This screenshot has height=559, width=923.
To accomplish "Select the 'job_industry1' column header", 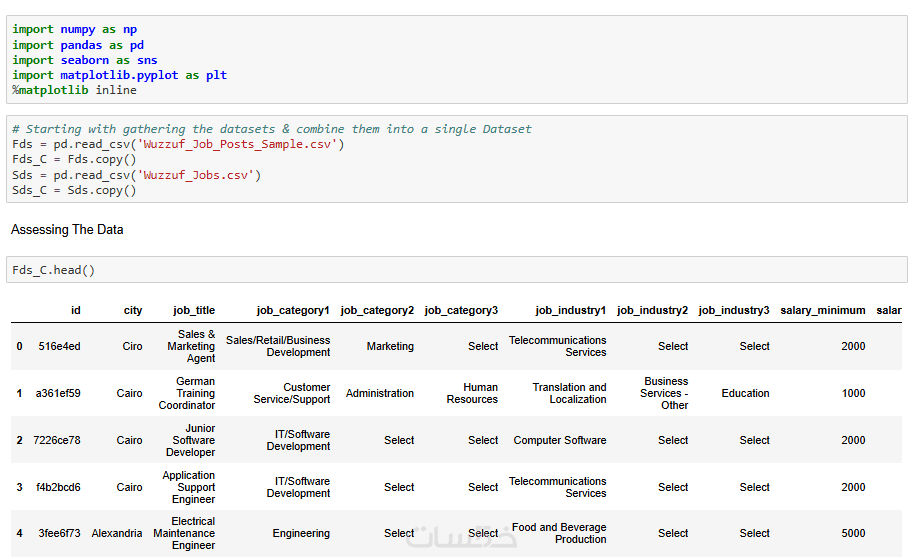I will click(570, 311).
